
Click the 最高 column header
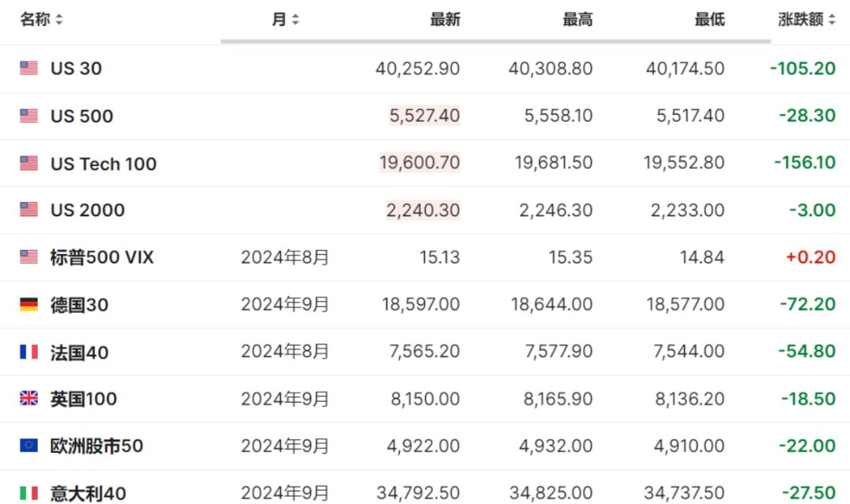(x=577, y=20)
